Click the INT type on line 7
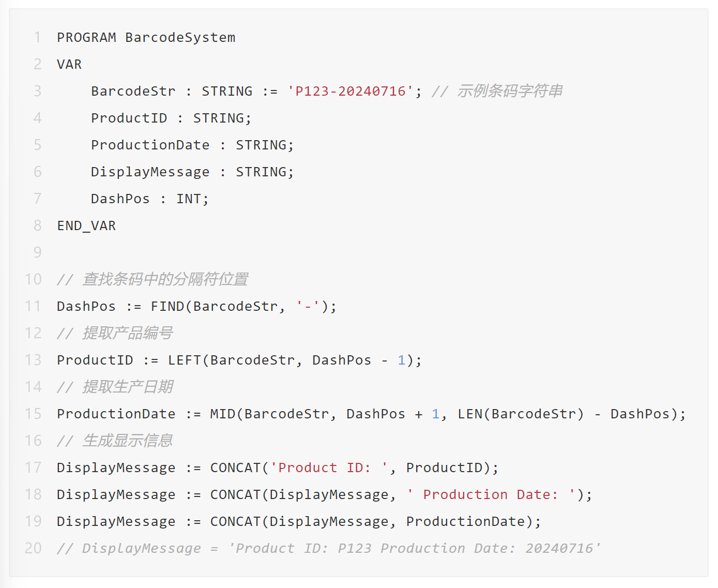Viewport: 718px width, 588px height. (189, 199)
